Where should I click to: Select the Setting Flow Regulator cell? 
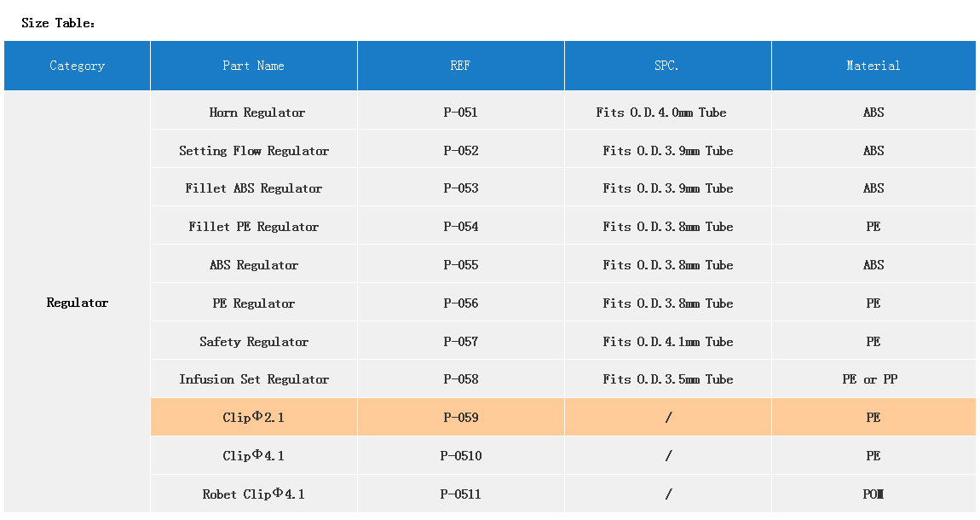coord(254,151)
